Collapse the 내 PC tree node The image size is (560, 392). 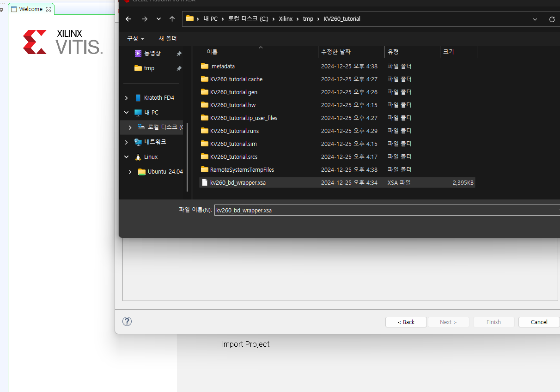(x=127, y=113)
